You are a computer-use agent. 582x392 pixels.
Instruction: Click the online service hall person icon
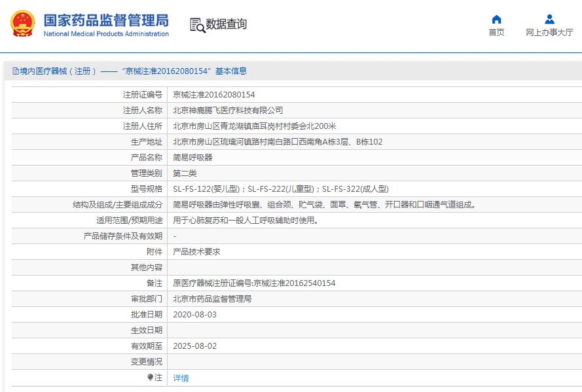tap(549, 19)
